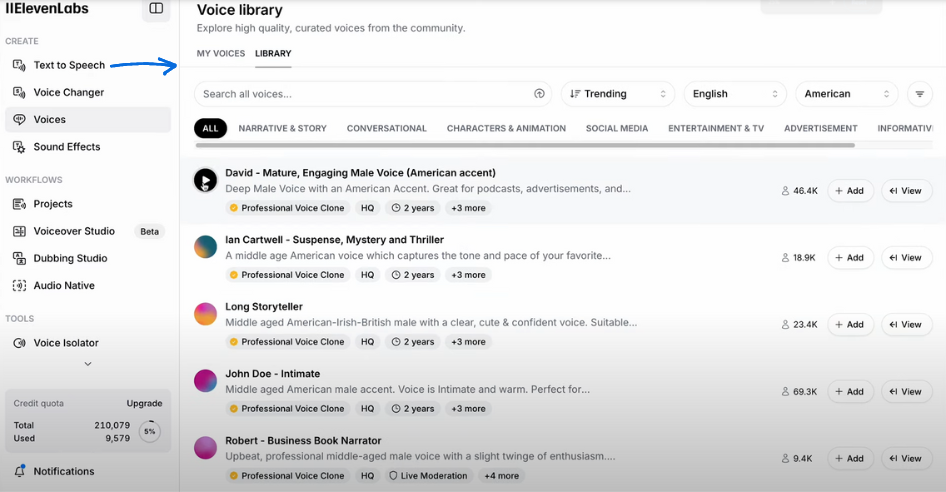Expand +3 more tags on John Doe
Screen dimensions: 946x492
coord(468,409)
